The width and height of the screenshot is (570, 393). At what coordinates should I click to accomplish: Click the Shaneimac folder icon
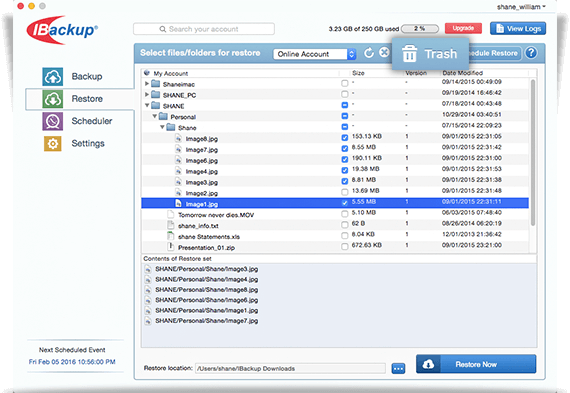coord(156,84)
